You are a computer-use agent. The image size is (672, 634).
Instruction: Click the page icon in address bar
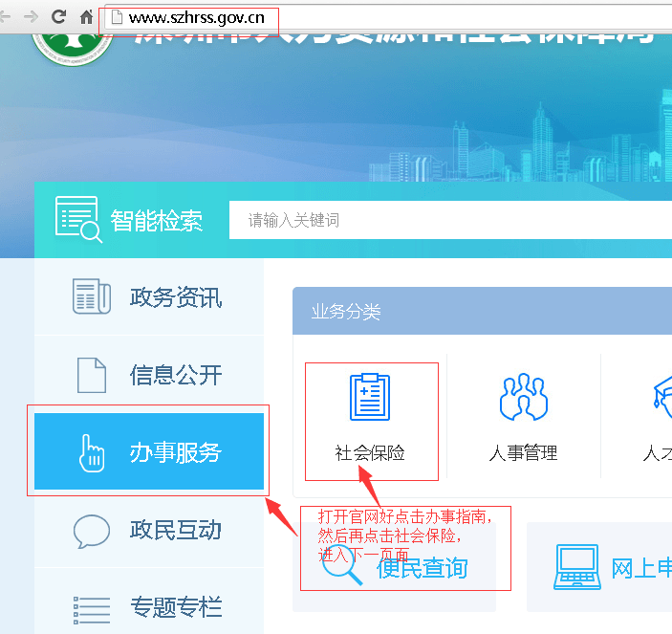(x=117, y=17)
